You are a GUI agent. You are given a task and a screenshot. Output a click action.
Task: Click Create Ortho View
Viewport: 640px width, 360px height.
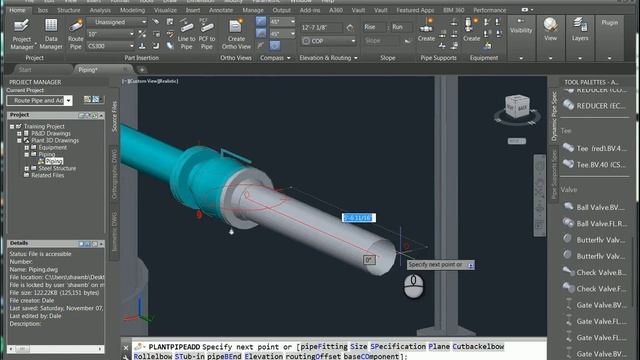(236, 34)
